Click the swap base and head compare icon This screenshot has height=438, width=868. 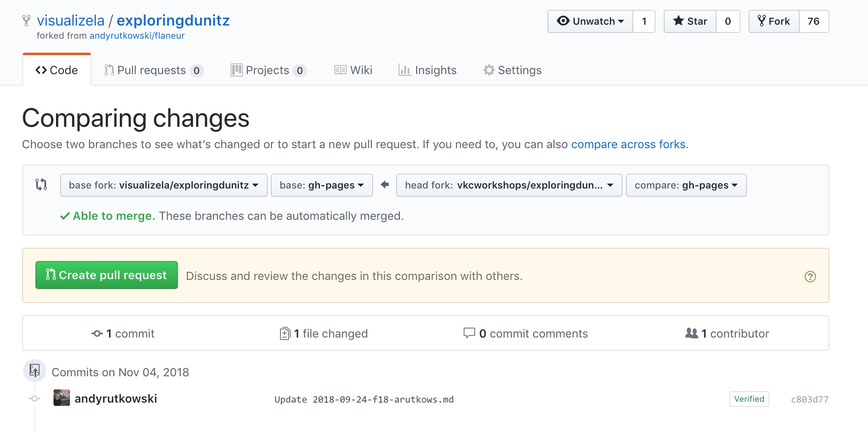(41, 184)
